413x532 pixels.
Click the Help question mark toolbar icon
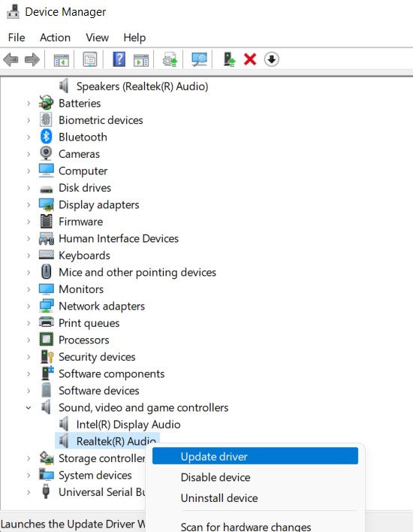pos(119,59)
